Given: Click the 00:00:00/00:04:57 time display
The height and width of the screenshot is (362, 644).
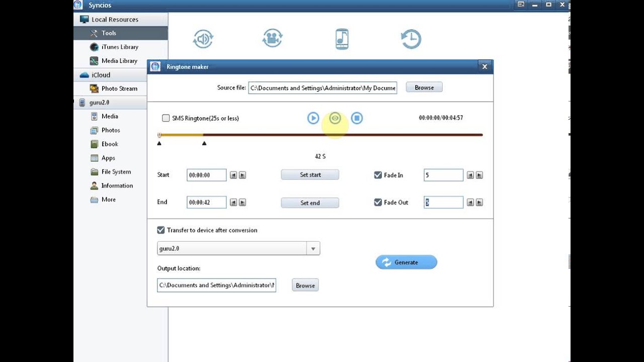Looking at the screenshot, I should [x=441, y=118].
